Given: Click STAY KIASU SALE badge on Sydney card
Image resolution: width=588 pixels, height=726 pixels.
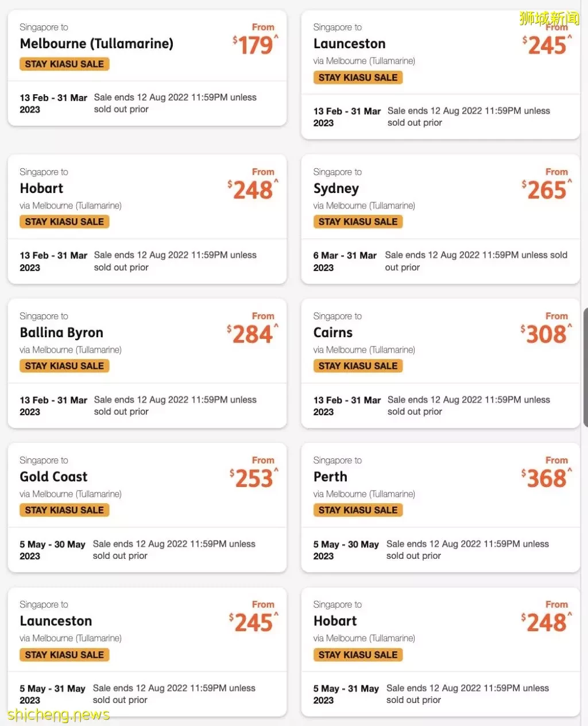Looking at the screenshot, I should pyautogui.click(x=358, y=222).
